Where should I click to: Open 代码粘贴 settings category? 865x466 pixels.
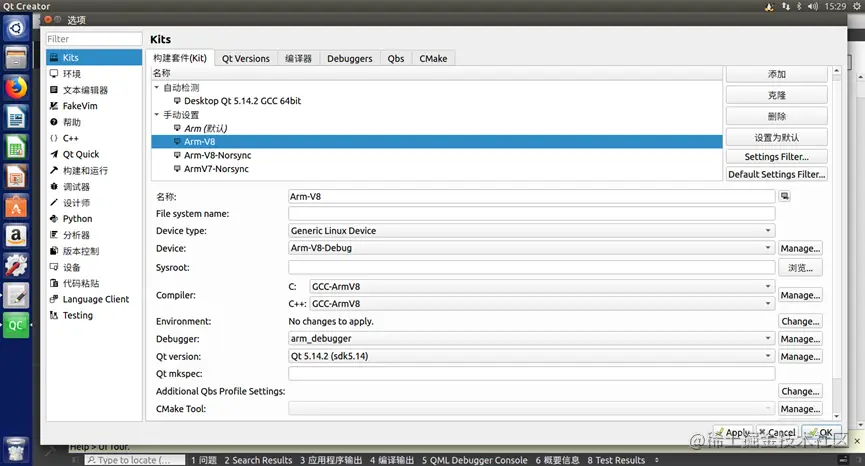click(94, 283)
